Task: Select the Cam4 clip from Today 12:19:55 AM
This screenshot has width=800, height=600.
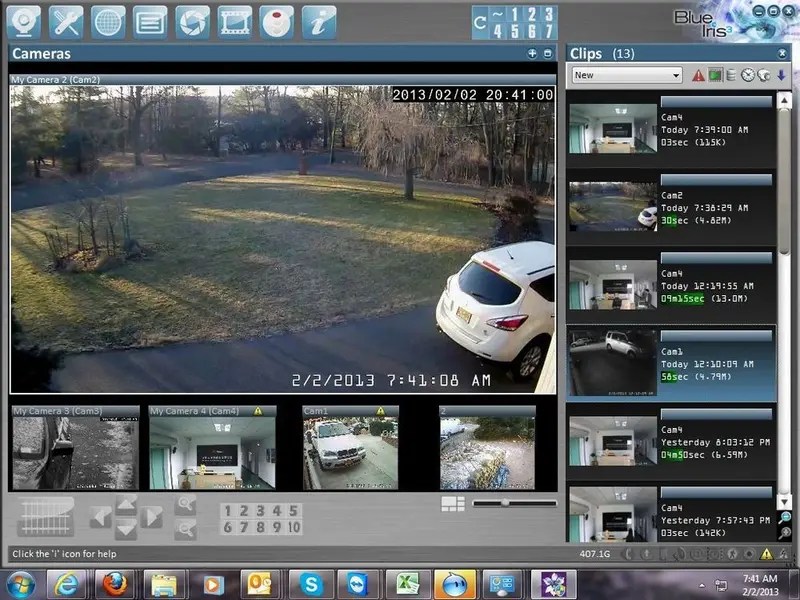Action: 671,285
